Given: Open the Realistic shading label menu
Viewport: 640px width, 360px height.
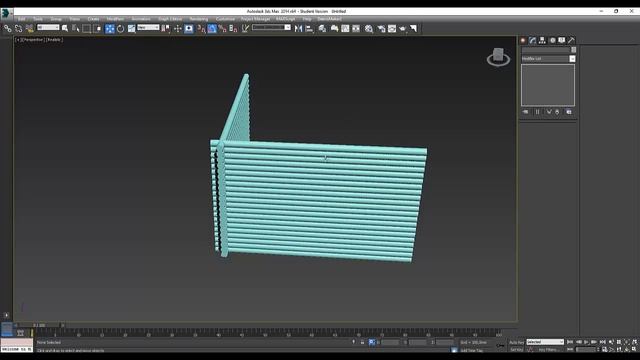Looking at the screenshot, I should 54,40.
